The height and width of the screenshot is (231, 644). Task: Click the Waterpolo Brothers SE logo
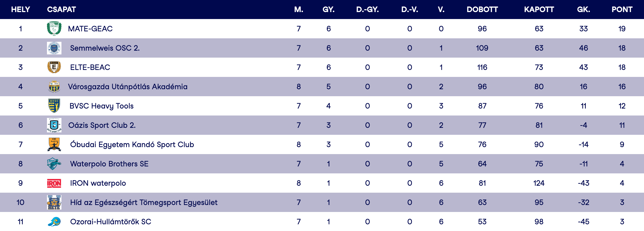coord(54,164)
